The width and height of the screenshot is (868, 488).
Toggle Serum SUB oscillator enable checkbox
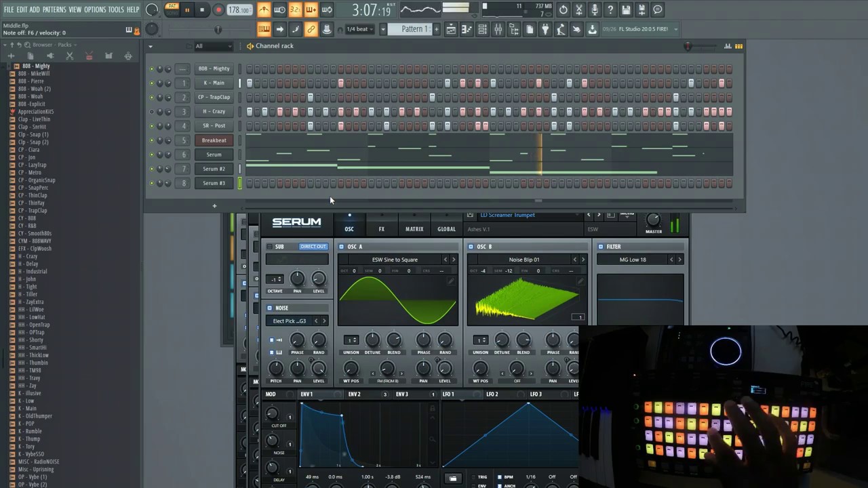point(269,247)
